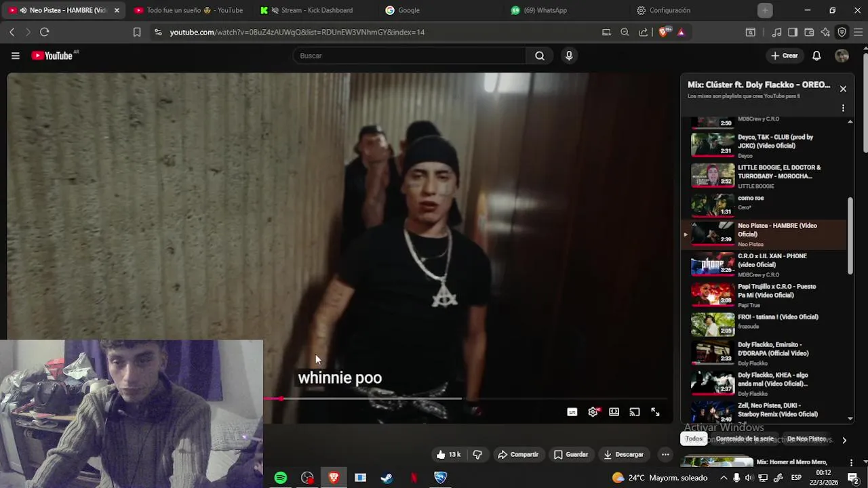Image resolution: width=868 pixels, height=488 pixels.
Task: Click the Crear button
Action: 785,56
